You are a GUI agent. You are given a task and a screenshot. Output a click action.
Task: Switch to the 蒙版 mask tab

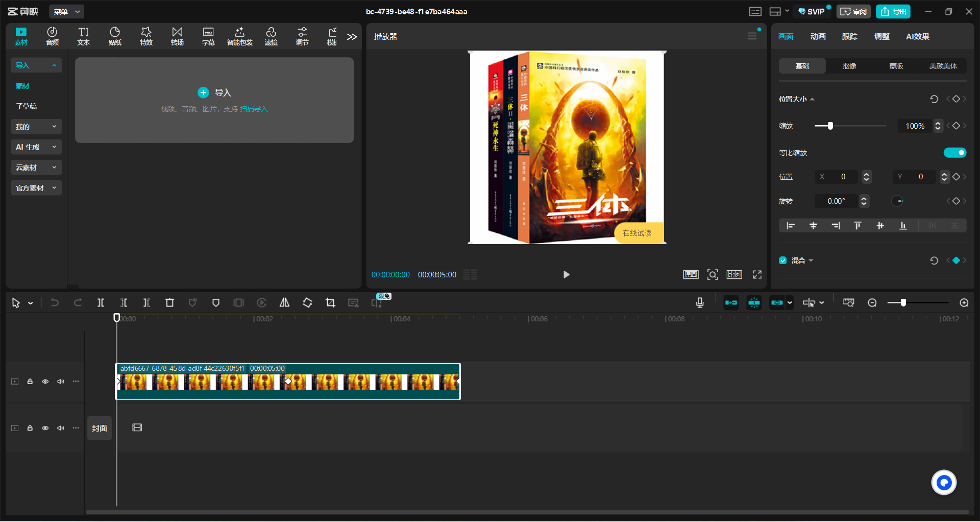pos(896,66)
